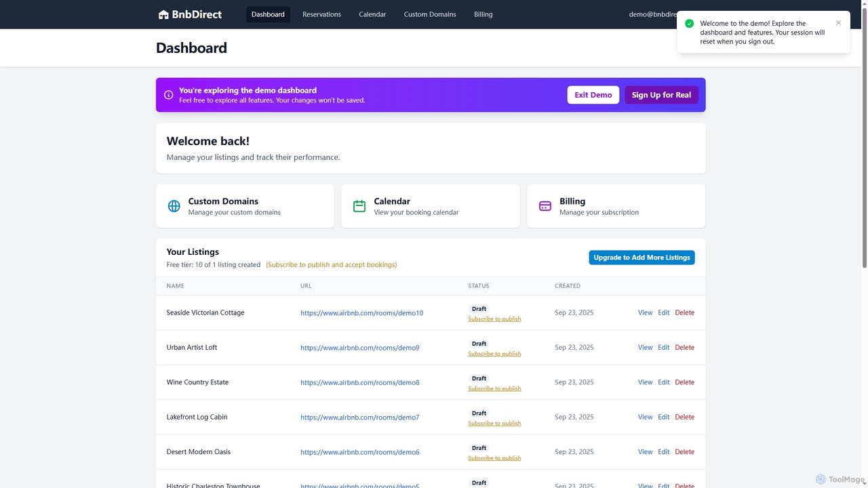View the Desert Modern Oasis listing
The height and width of the screenshot is (488, 868).
coord(645,451)
